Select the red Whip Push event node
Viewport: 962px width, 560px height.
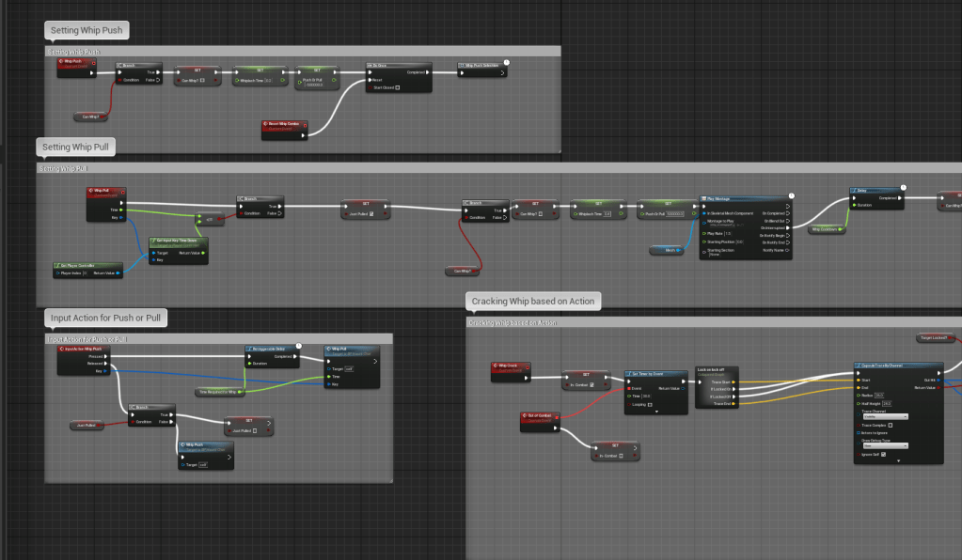point(75,61)
